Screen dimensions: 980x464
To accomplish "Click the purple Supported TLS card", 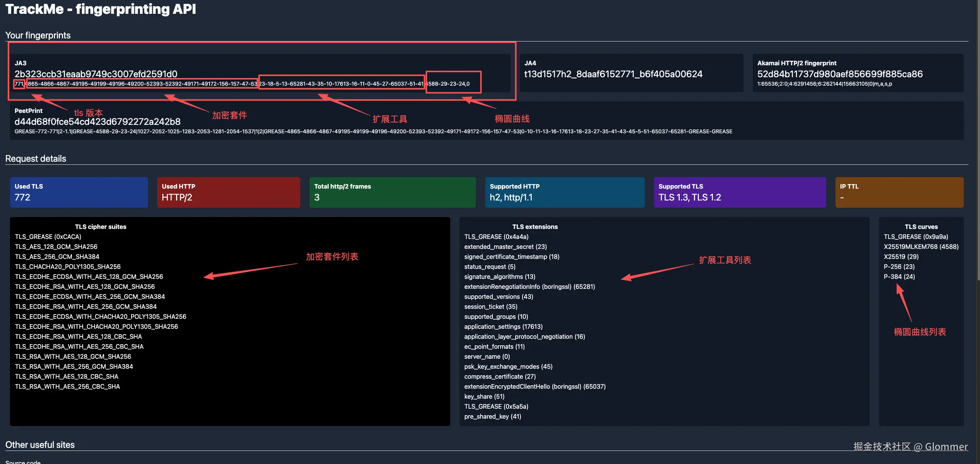I will [x=739, y=192].
